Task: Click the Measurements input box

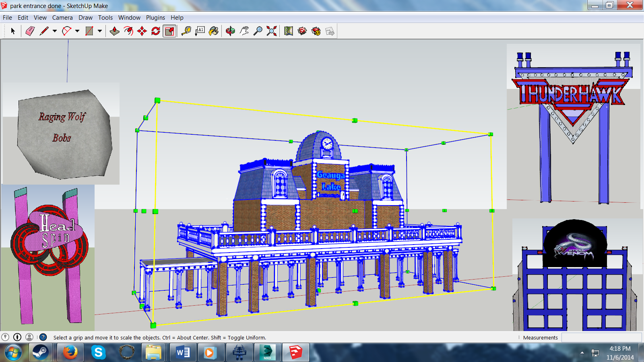Action: pyautogui.click(x=601, y=337)
